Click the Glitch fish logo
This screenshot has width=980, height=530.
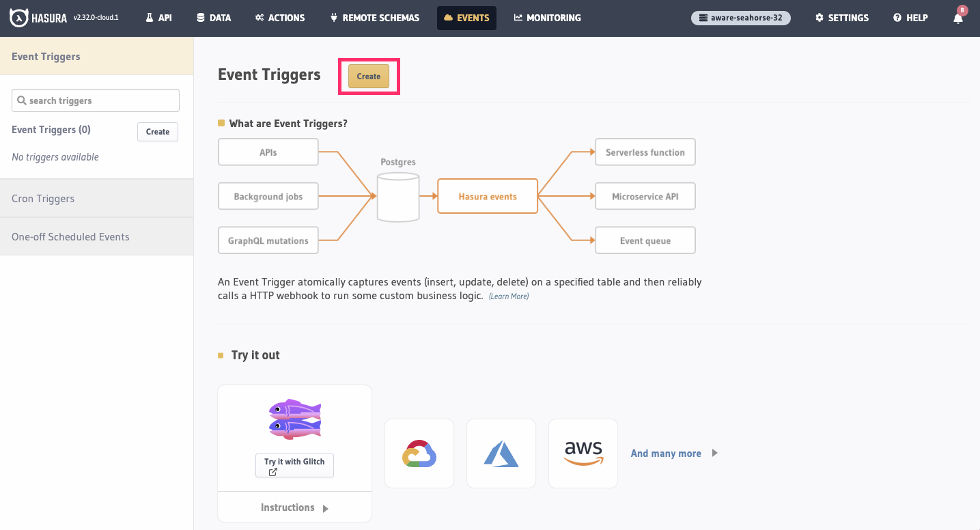tap(294, 419)
